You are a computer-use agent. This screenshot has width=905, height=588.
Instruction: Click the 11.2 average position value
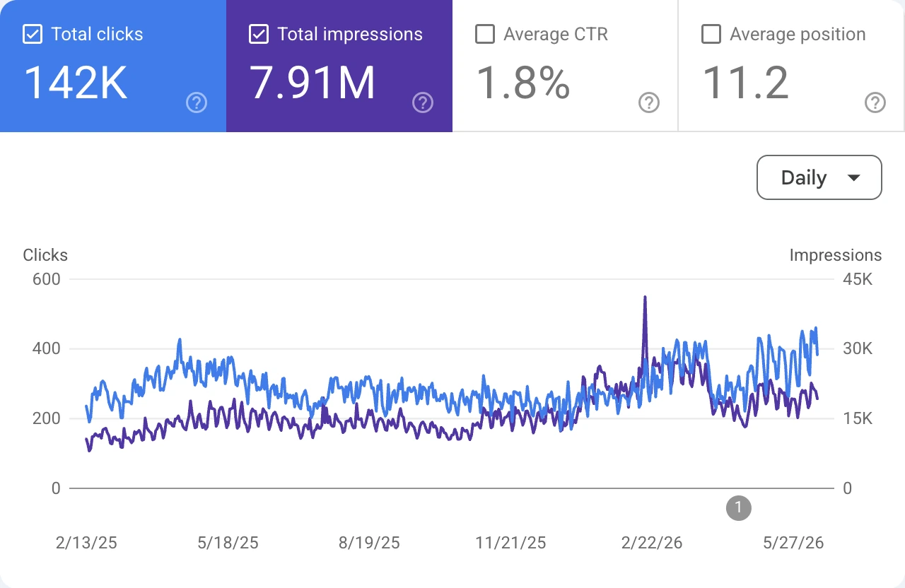point(745,82)
